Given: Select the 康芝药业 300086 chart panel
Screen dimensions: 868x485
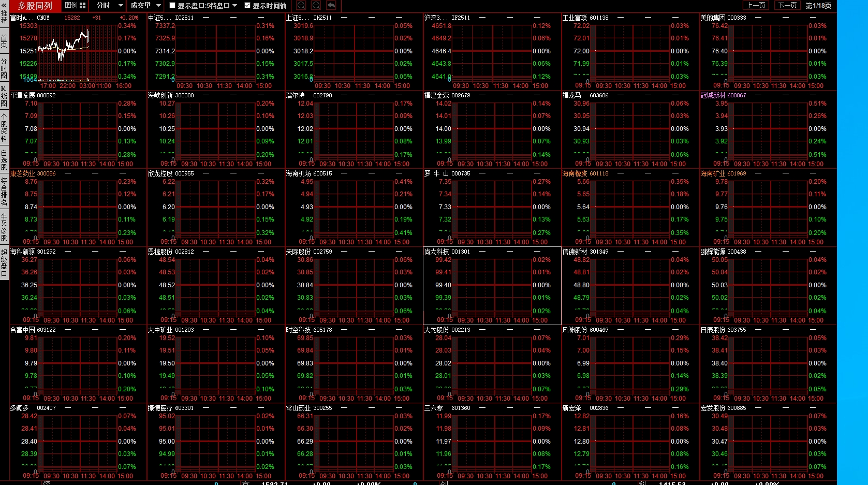Looking at the screenshot, I should (x=78, y=208).
